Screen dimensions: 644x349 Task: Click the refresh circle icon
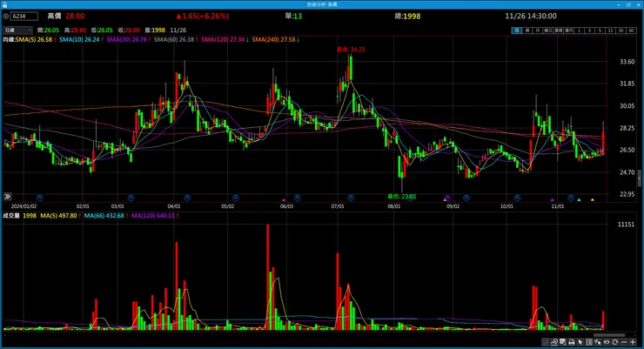pyautogui.click(x=614, y=342)
